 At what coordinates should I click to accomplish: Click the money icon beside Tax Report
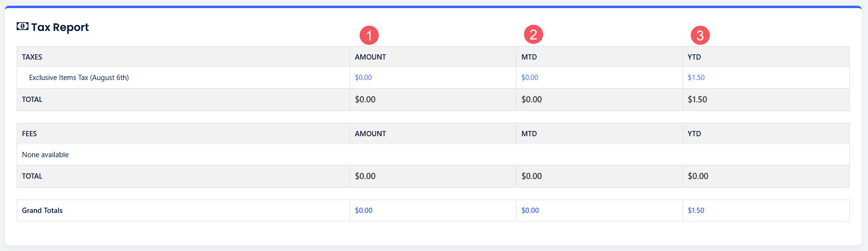coord(22,26)
